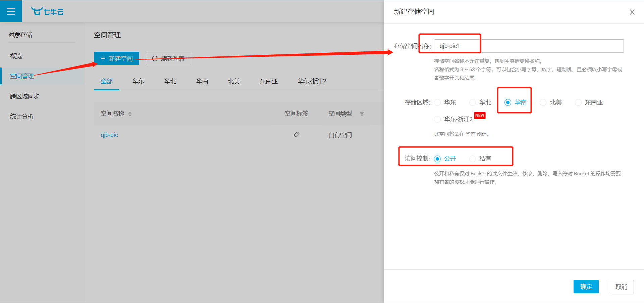
Task: Select 东南亚 storage region radio
Action: (578, 102)
